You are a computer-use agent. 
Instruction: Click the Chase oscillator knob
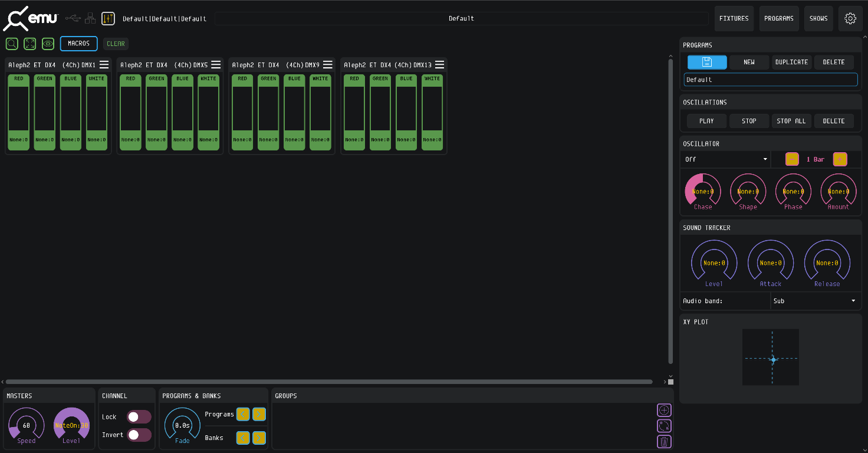tap(703, 191)
